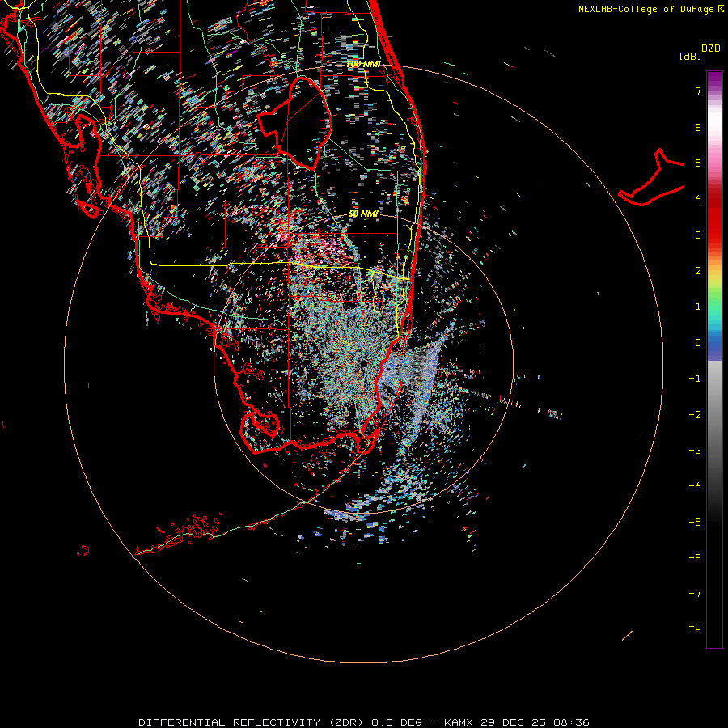Pick the gray segment near -2 dB
Viewport: 728px width, 728px height.
tap(714, 415)
